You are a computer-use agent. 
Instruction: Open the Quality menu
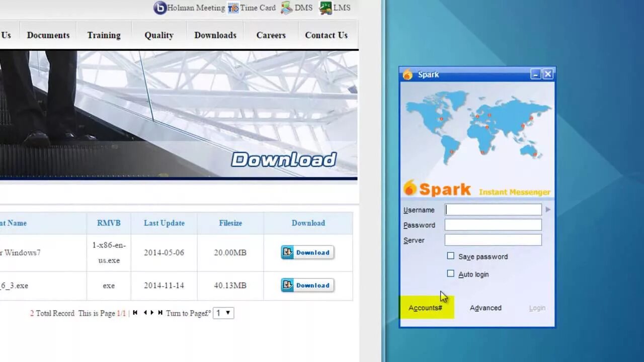point(159,35)
